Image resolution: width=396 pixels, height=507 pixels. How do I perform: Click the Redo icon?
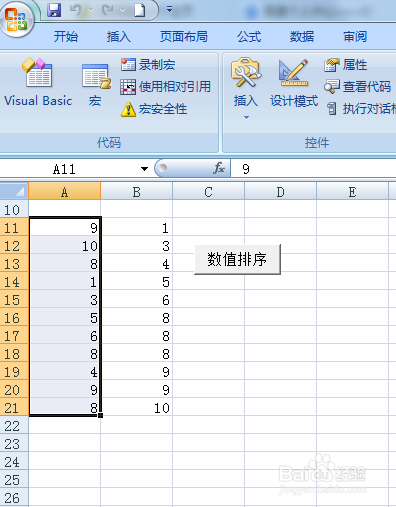108,10
